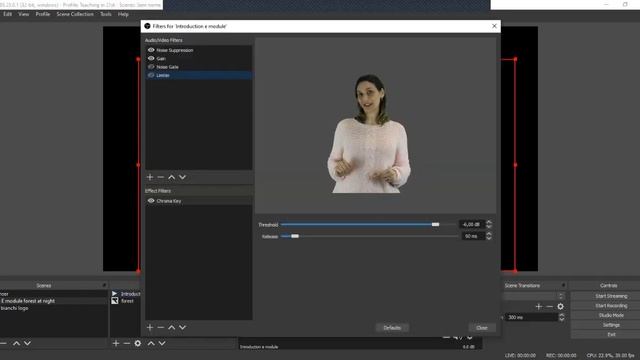Screen dimensions: 640x360
Task: Open the Scene Collection menu
Action: [x=75, y=14]
